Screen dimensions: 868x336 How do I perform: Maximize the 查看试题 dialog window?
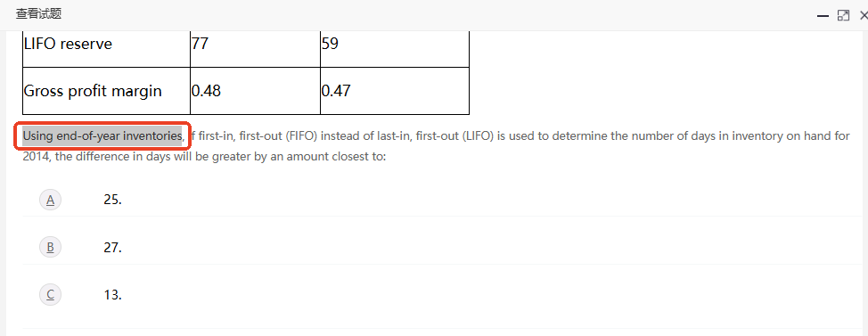click(x=843, y=15)
